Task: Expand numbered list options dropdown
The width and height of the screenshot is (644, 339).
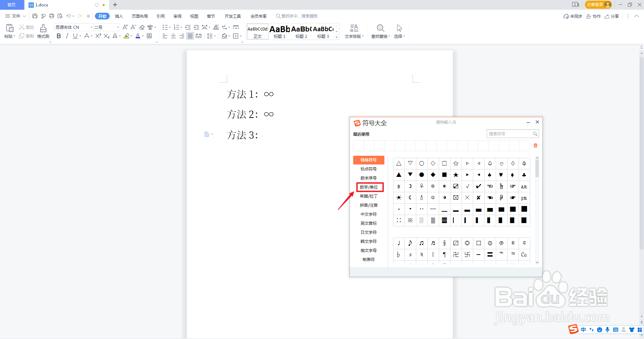Action: (181, 27)
